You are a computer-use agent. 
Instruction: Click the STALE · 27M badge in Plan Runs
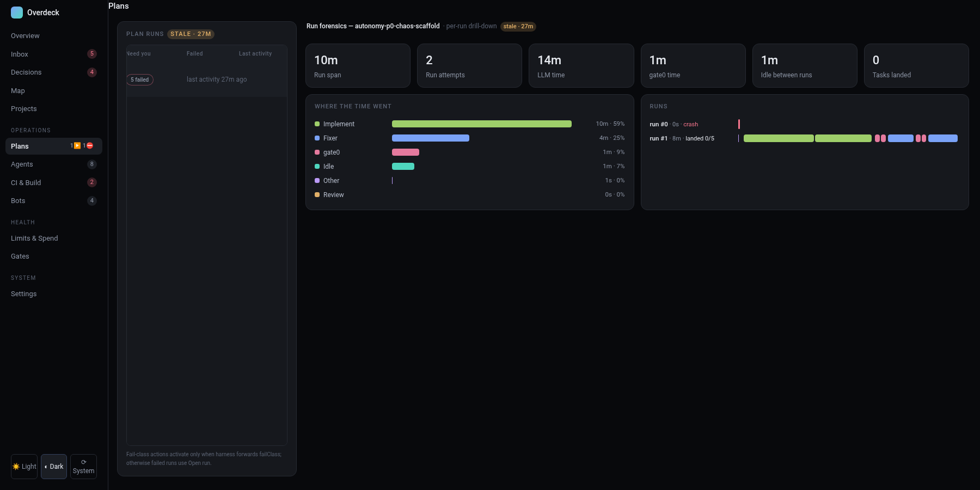tap(191, 34)
